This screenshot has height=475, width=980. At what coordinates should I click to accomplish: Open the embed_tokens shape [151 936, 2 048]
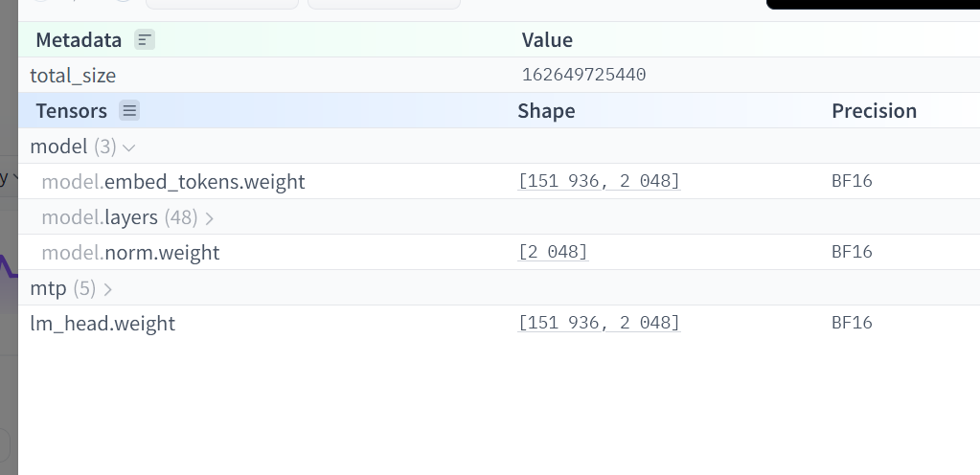click(x=599, y=181)
